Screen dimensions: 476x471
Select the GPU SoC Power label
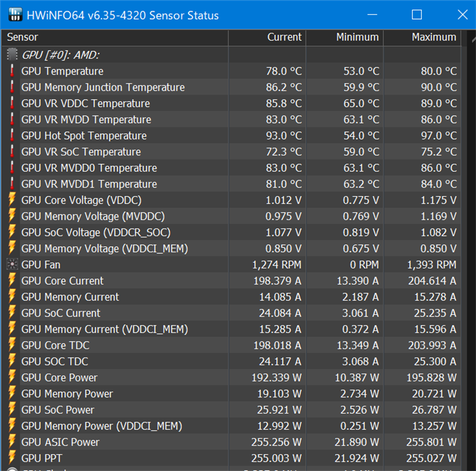tap(58, 410)
